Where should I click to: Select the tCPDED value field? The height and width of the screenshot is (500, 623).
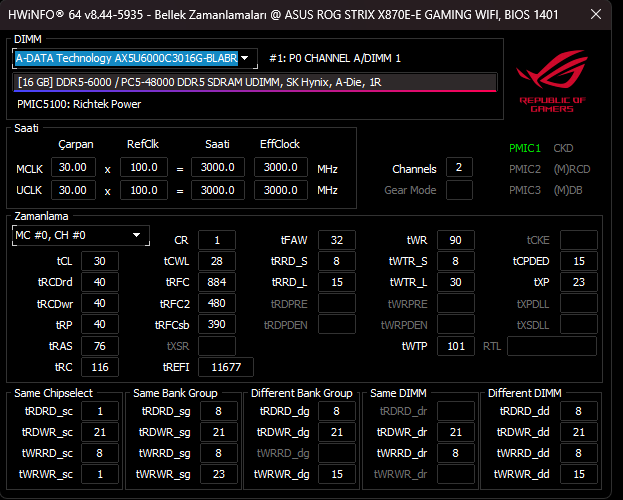579,261
